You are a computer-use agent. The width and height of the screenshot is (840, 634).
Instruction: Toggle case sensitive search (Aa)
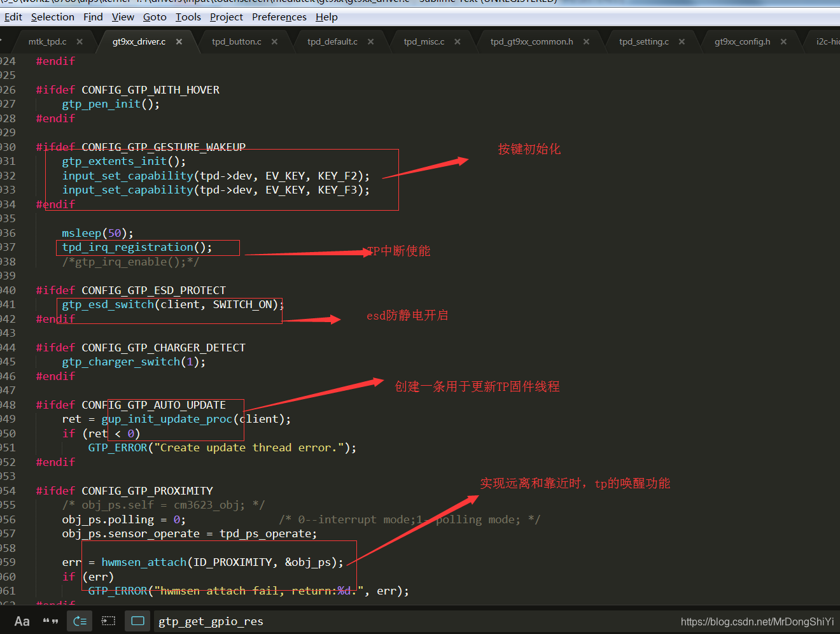[22, 621]
